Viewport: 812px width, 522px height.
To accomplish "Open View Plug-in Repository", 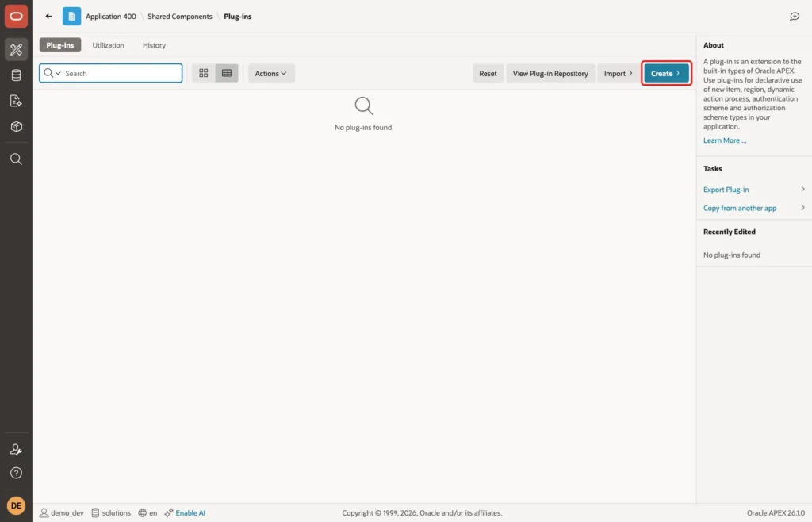I will pos(550,73).
